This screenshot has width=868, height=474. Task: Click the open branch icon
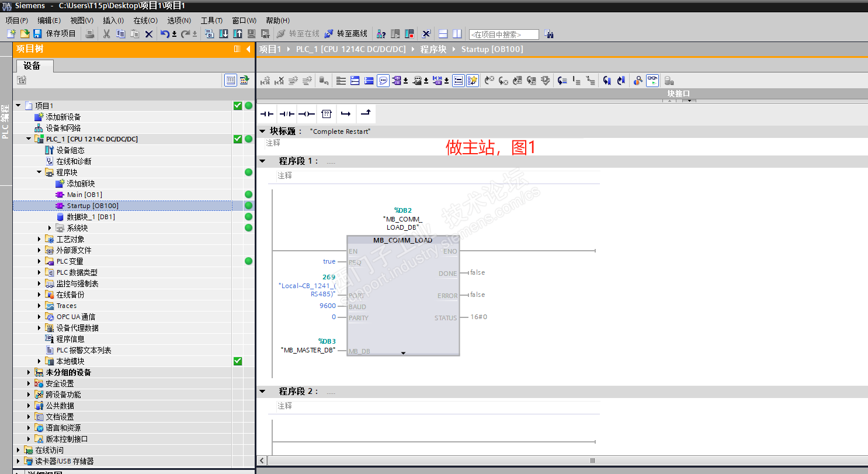346,113
